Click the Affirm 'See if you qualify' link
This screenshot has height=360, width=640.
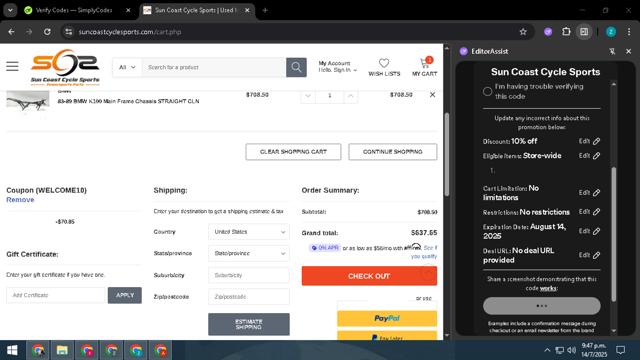pos(425,252)
